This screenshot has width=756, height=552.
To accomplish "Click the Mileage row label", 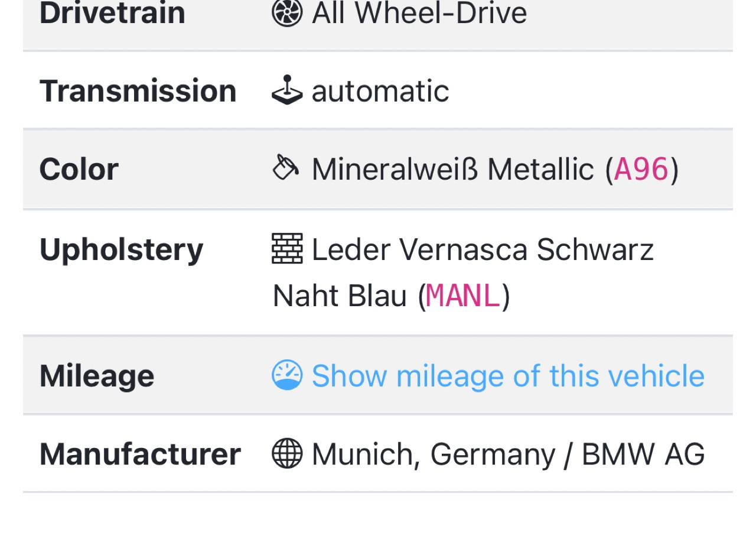I will [x=96, y=376].
